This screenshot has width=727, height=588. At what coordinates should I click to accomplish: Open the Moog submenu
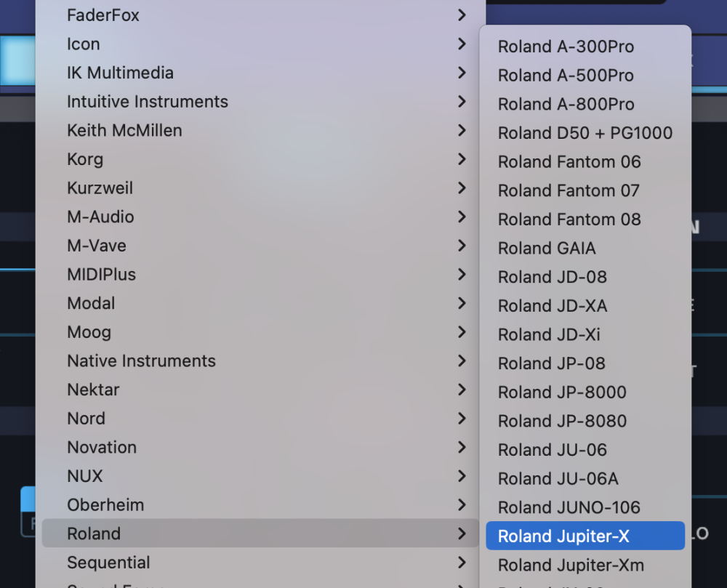(x=260, y=331)
